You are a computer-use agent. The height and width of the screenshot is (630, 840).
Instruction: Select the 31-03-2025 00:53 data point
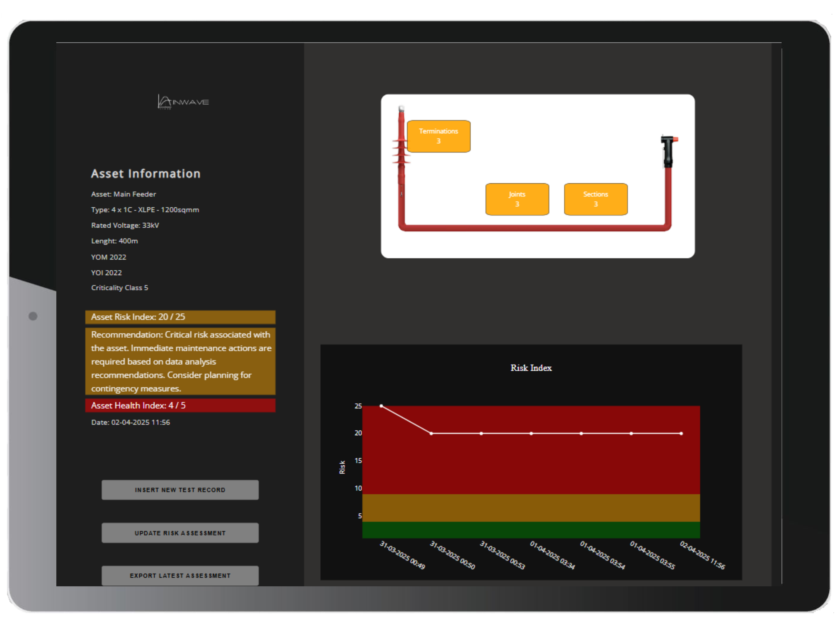481,433
